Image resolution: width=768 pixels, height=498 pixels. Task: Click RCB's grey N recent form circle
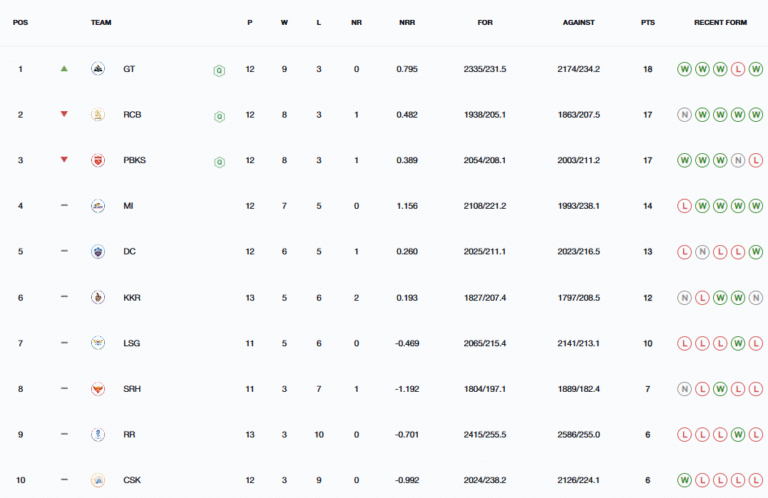pos(684,115)
